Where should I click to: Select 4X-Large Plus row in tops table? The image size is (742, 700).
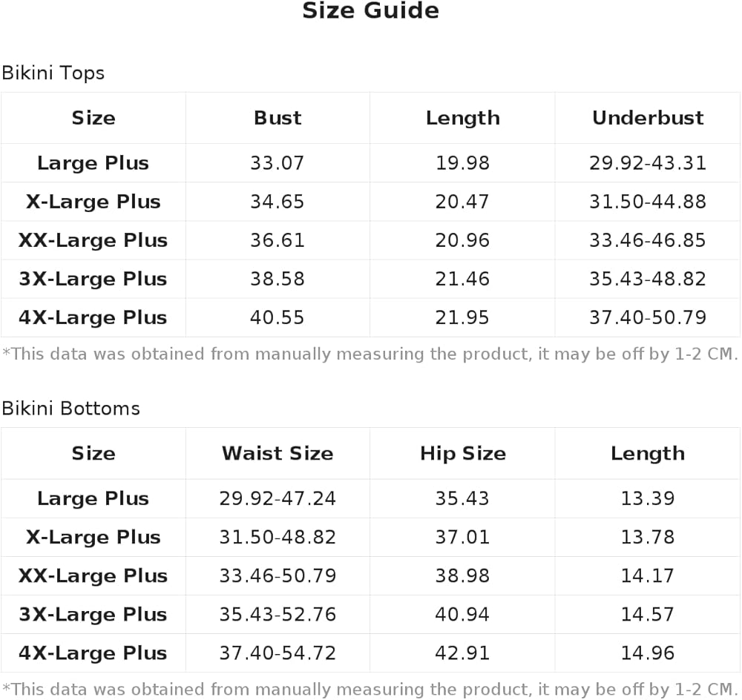(370, 317)
